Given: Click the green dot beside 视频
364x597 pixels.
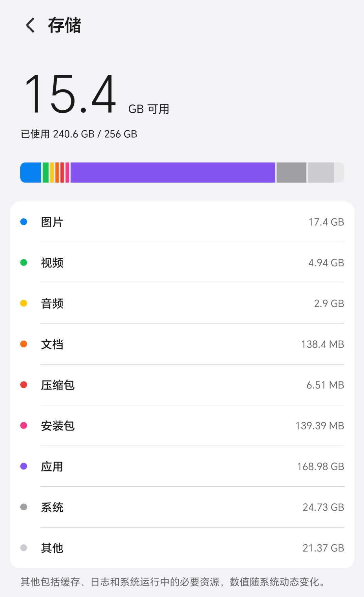Looking at the screenshot, I should point(24,262).
